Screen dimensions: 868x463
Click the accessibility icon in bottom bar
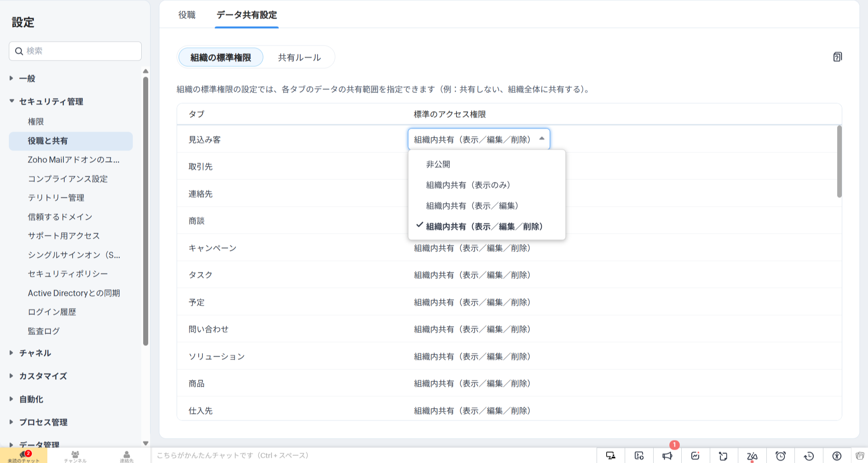click(837, 456)
